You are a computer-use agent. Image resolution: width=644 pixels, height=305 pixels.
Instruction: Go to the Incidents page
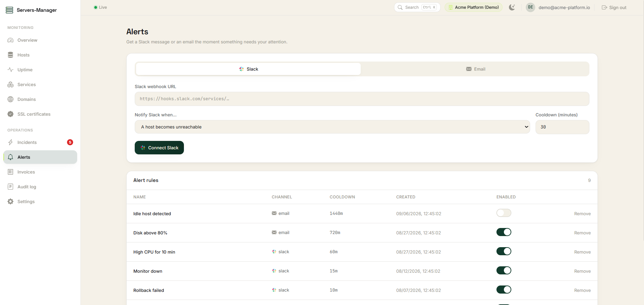(x=40, y=142)
